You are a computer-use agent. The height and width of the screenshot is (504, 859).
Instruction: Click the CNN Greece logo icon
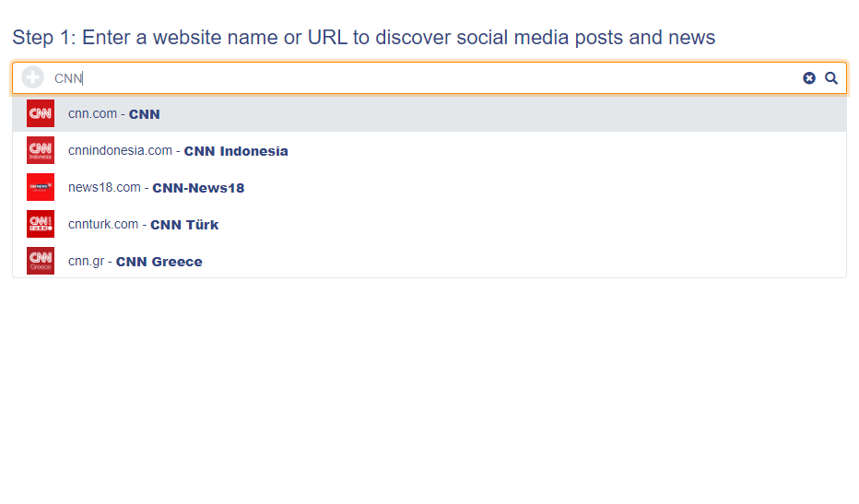(x=41, y=261)
